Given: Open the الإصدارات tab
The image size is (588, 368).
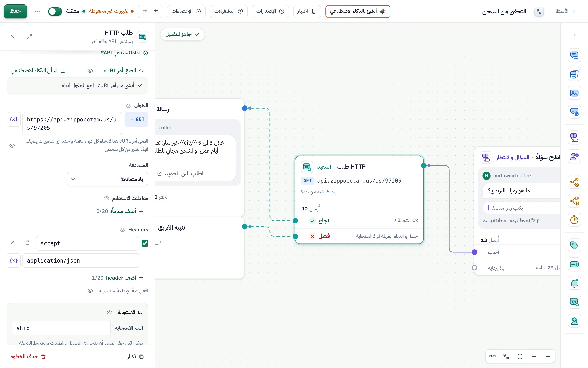Looking at the screenshot, I should coord(271,11).
